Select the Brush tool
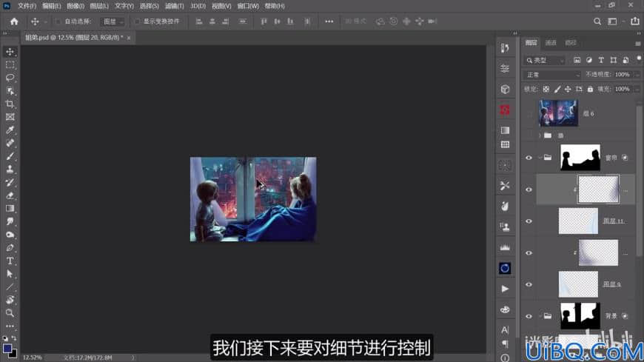The height and width of the screenshot is (362, 644). [10, 156]
